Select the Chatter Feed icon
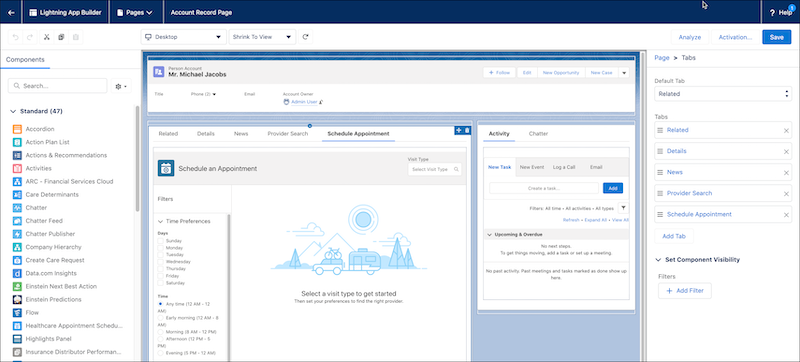 point(17,221)
